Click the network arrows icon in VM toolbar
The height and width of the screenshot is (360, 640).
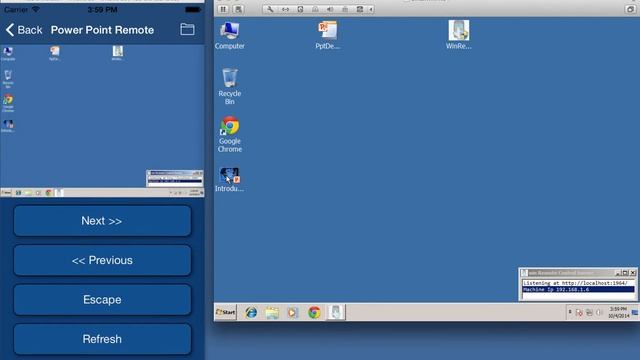click(285, 9)
